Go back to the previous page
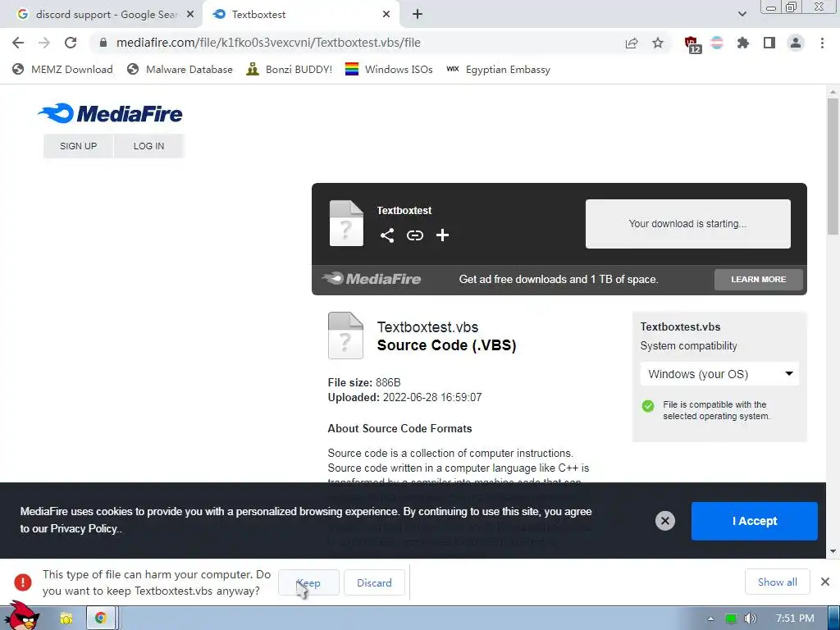 (18, 43)
